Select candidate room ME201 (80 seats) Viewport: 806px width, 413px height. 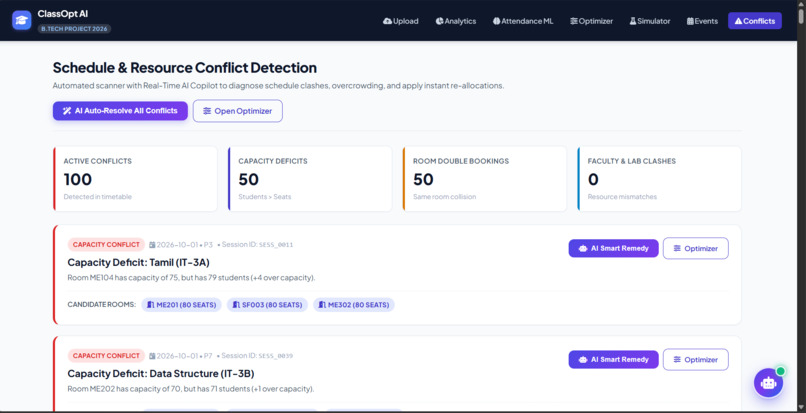pos(181,304)
